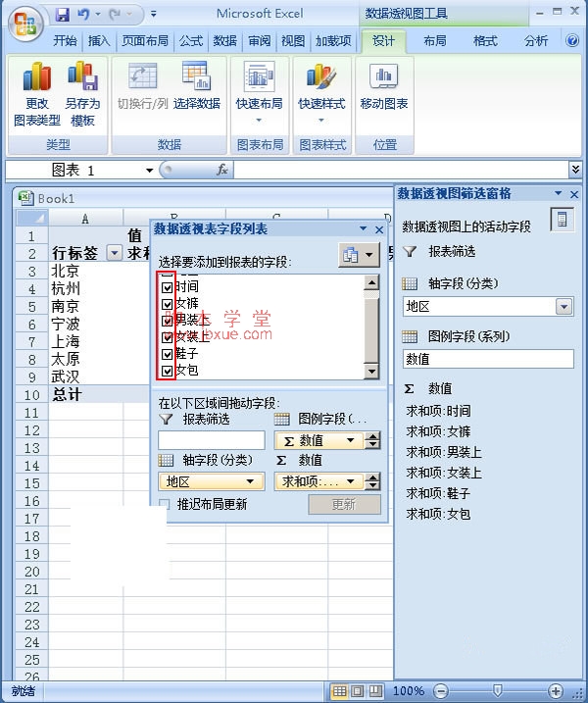Click the 移动图表 move chart icon

pos(384,85)
